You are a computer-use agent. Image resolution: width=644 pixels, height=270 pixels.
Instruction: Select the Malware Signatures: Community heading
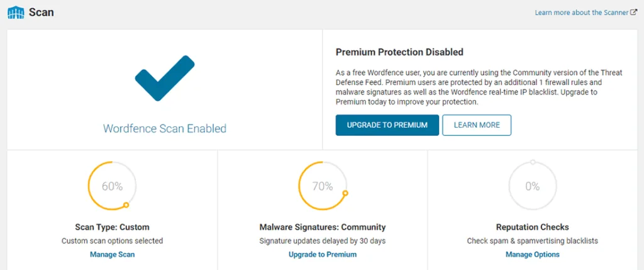(x=322, y=227)
